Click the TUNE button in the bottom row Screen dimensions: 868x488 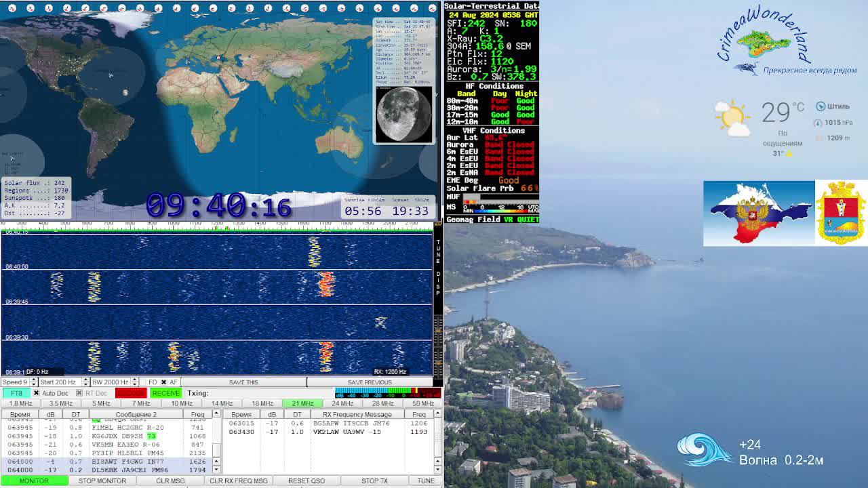(x=426, y=481)
